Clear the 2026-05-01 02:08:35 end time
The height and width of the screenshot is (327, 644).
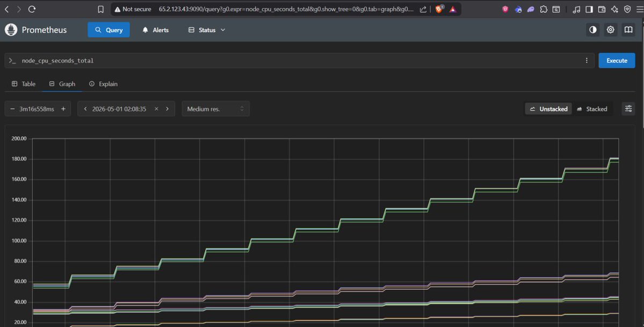(x=156, y=109)
